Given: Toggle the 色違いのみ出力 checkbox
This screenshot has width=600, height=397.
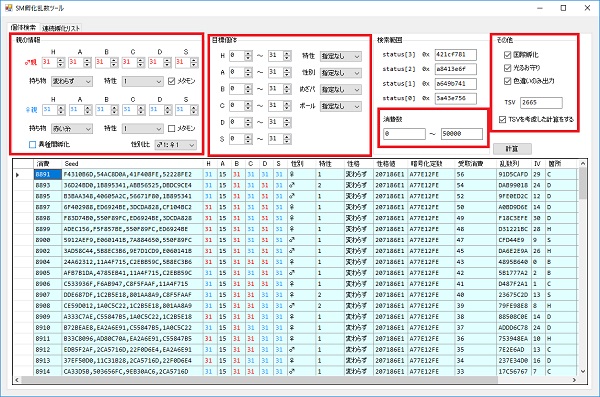Looking at the screenshot, I should point(507,81).
